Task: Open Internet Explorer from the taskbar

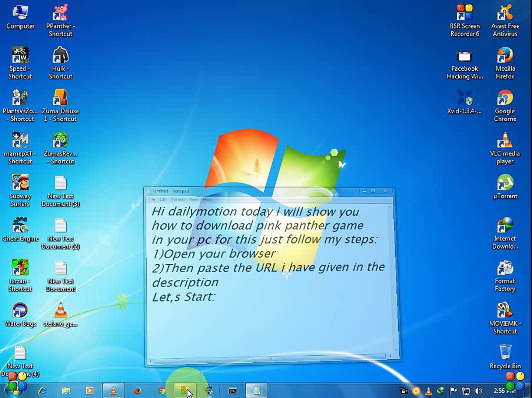Action: 43,391
